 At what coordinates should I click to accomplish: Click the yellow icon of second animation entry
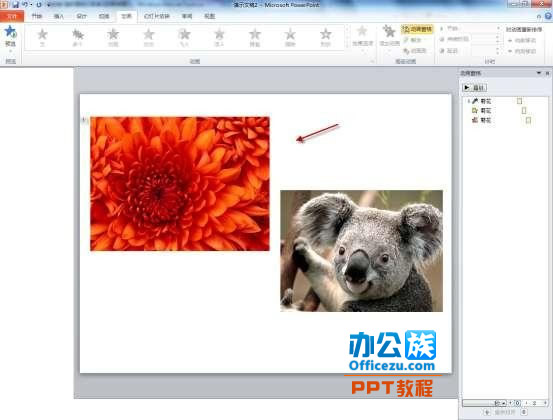tap(475, 111)
